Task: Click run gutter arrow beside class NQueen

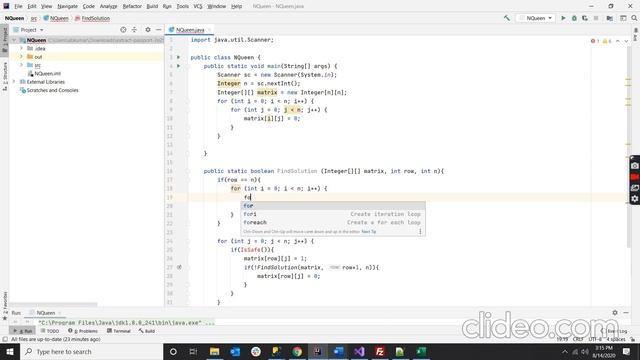Action: tap(178, 58)
